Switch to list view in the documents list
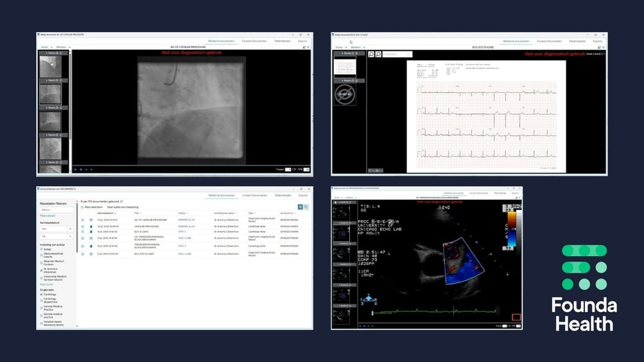This screenshot has height=362, width=644. [300, 207]
